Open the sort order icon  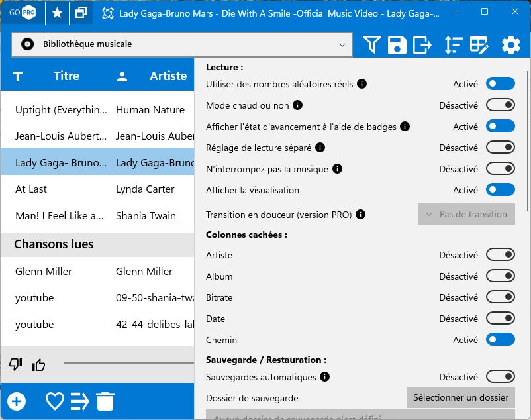click(454, 44)
